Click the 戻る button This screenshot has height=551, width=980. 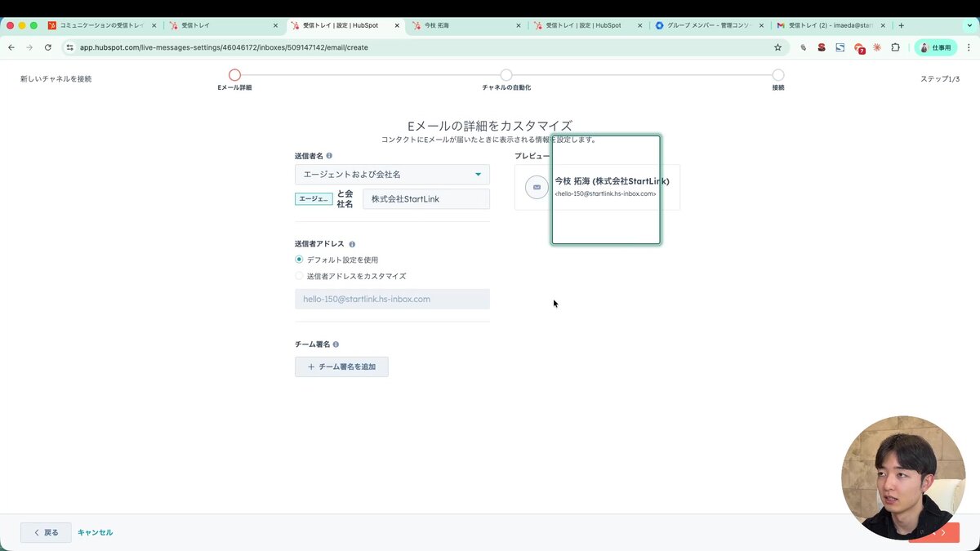pyautogui.click(x=46, y=532)
